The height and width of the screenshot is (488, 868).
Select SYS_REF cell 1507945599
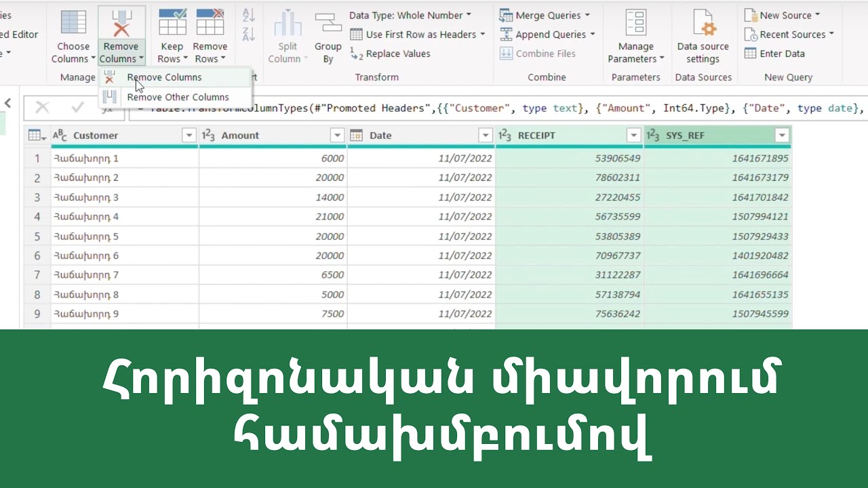point(717,314)
